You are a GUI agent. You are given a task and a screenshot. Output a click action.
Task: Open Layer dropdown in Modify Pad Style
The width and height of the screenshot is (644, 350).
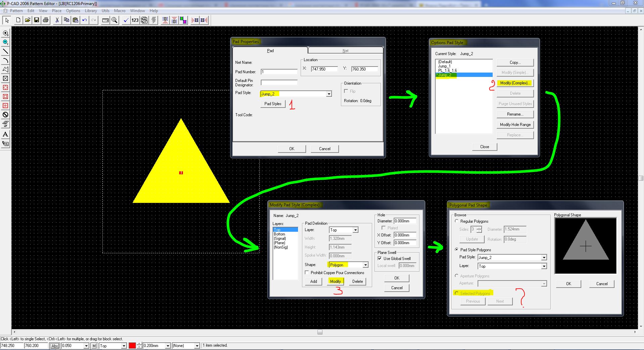coord(355,230)
